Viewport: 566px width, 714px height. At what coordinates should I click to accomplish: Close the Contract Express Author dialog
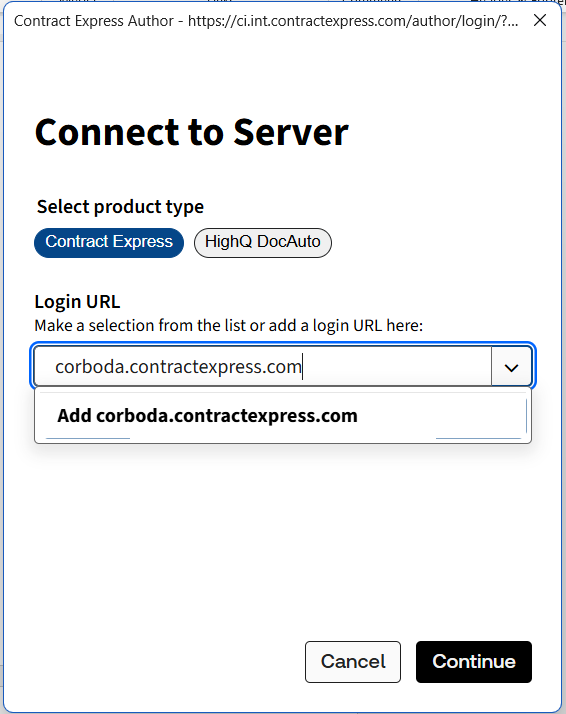540,20
